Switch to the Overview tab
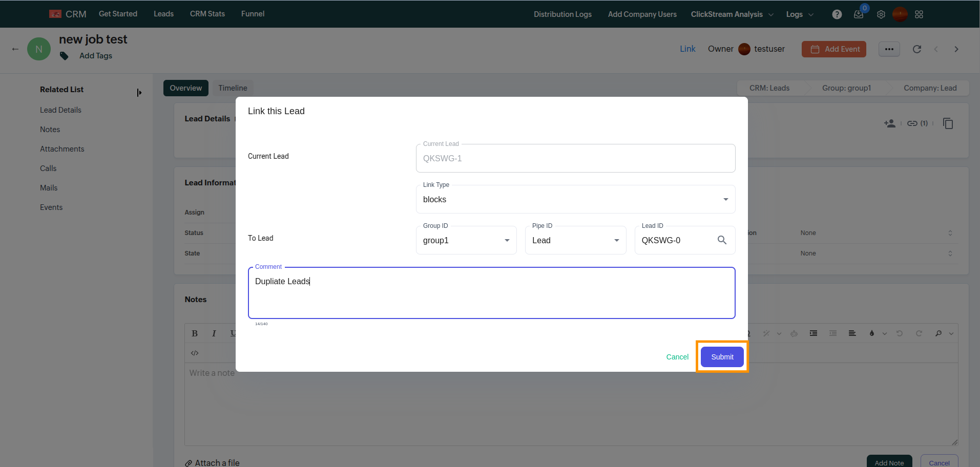 186,88
